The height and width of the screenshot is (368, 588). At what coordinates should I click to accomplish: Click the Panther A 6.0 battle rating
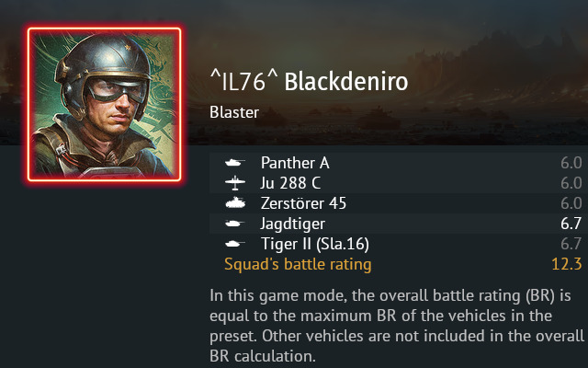[571, 164]
